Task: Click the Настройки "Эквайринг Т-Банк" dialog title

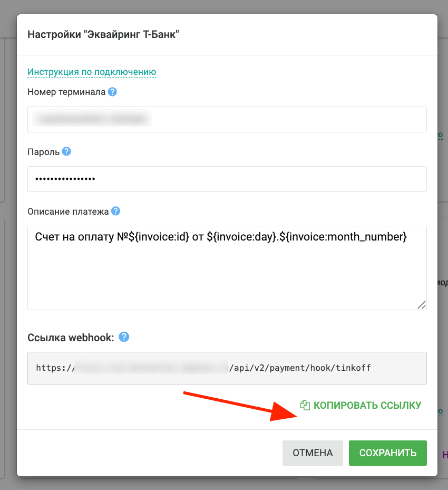Action: point(103,34)
